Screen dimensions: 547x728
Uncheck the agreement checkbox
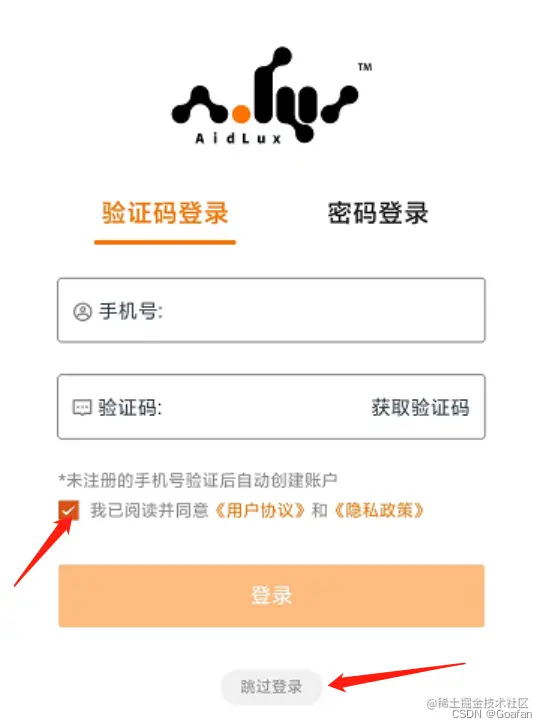pos(69,510)
